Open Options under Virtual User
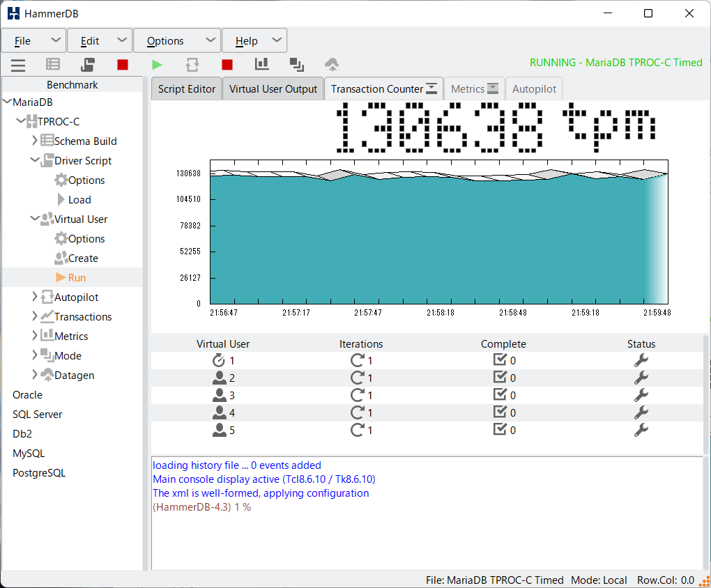 click(86, 238)
